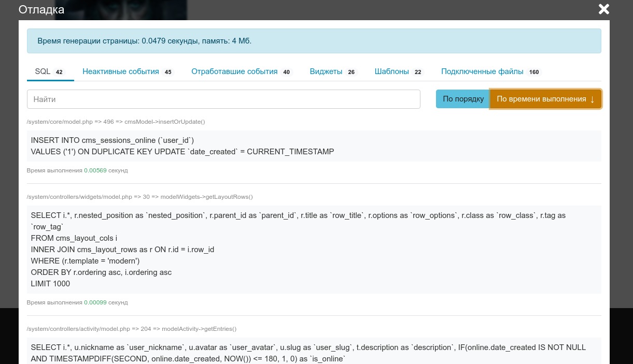
Task: Open the Неактивные события tab
Action: (x=120, y=71)
